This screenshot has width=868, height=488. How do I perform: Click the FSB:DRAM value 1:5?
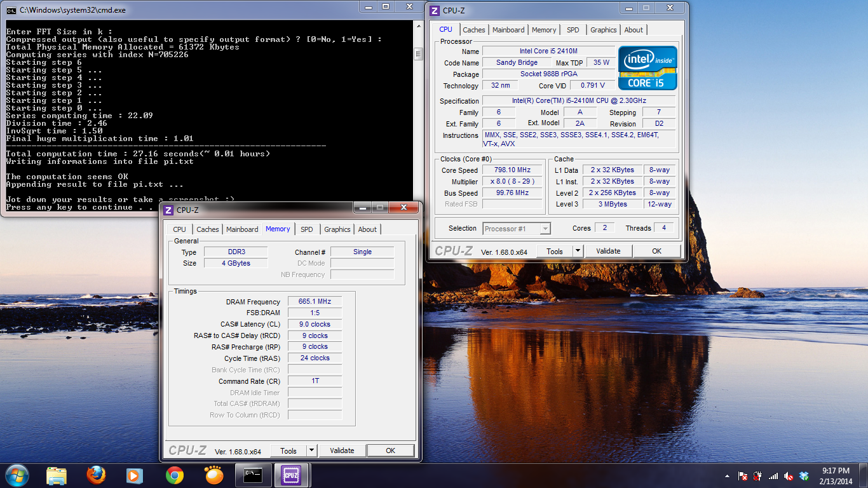coord(315,313)
